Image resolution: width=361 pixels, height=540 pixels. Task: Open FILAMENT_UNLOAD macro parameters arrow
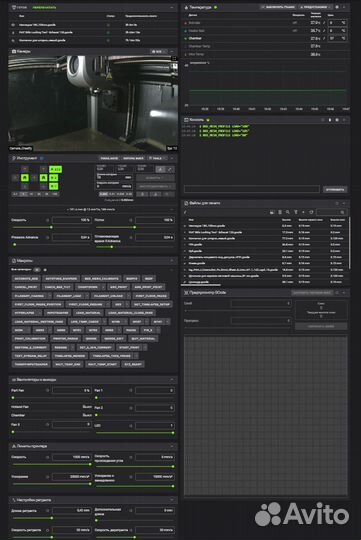pyautogui.click(x=128, y=295)
